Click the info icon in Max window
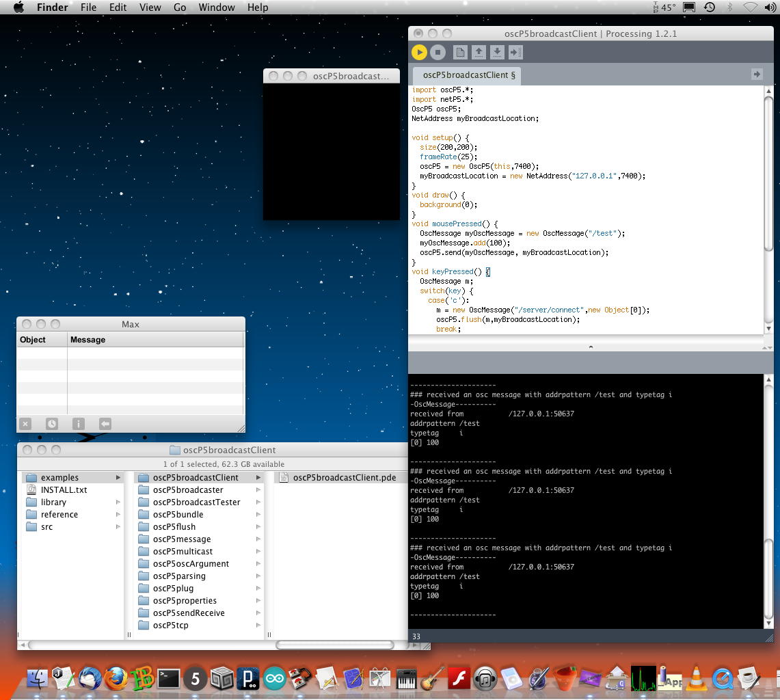780x700 pixels. 78,424
